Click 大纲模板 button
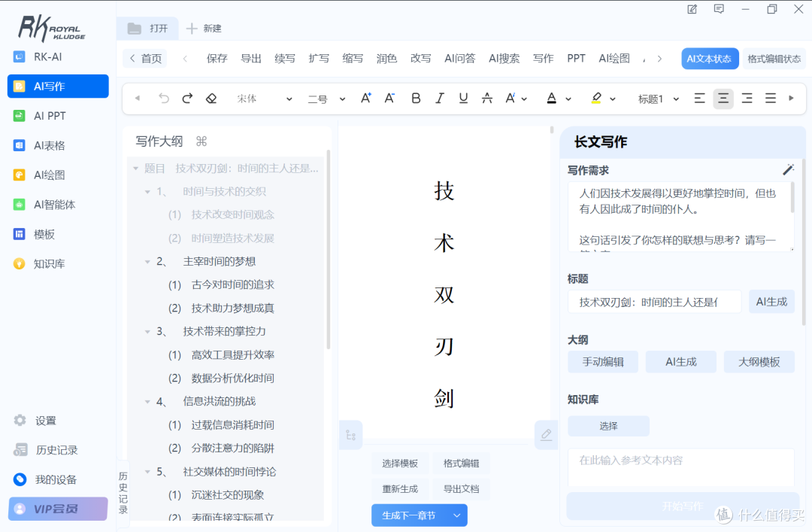 (x=759, y=361)
